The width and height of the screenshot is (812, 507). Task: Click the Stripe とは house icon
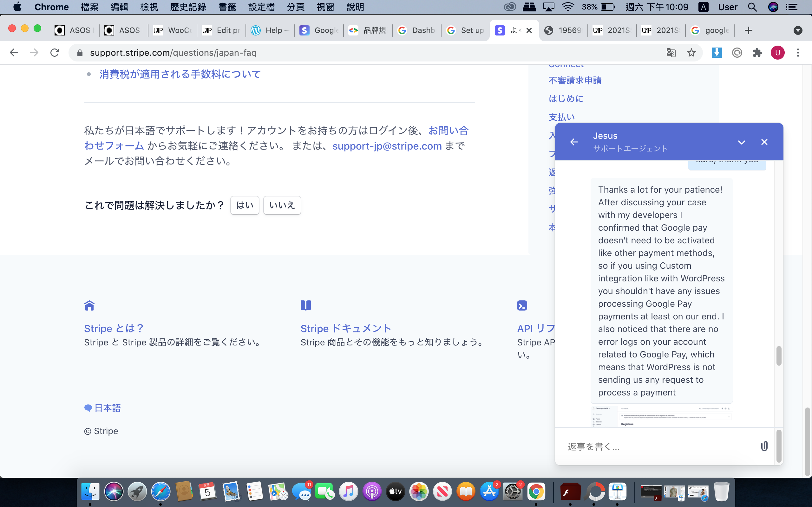click(89, 305)
